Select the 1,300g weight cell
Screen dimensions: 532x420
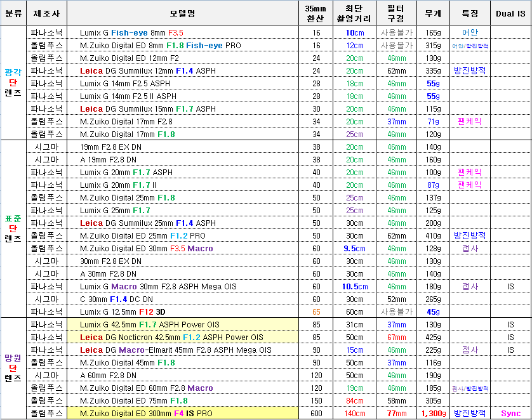pyautogui.click(x=433, y=413)
